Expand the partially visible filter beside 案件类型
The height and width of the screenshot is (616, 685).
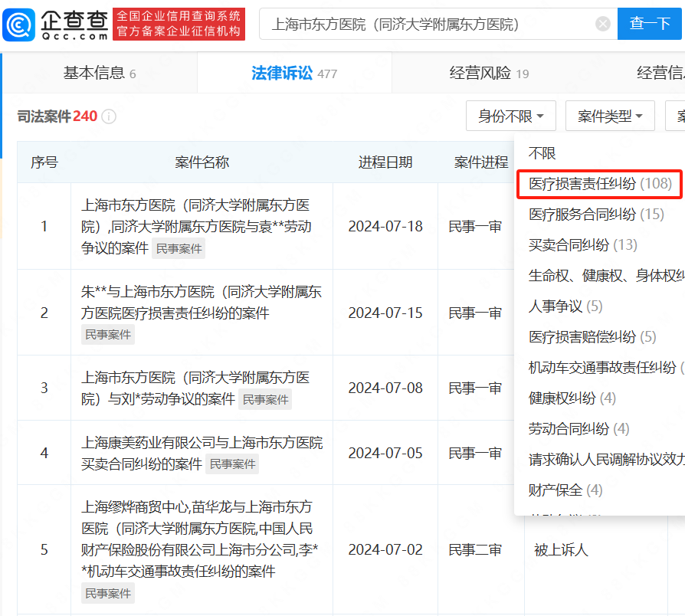pos(677,116)
